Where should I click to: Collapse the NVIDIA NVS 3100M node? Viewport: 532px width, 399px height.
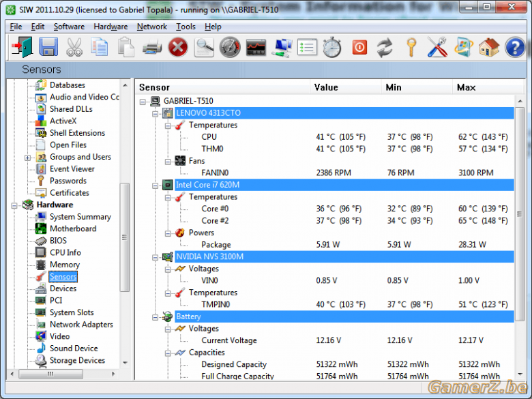click(x=155, y=258)
